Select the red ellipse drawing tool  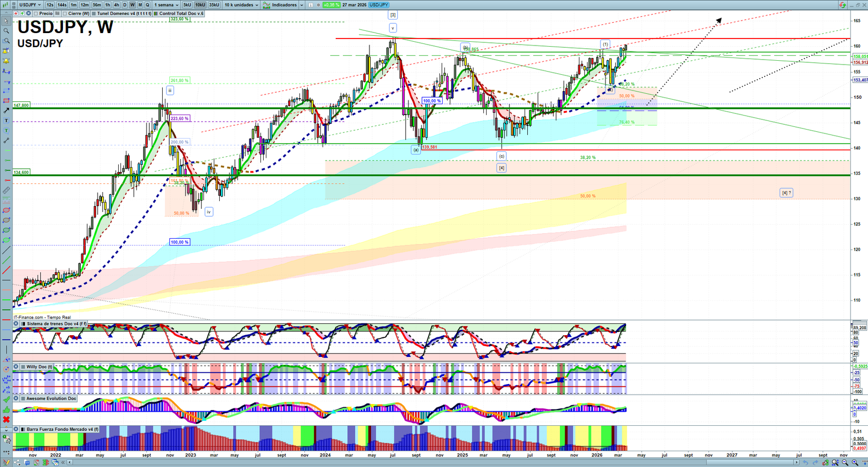tap(6, 210)
